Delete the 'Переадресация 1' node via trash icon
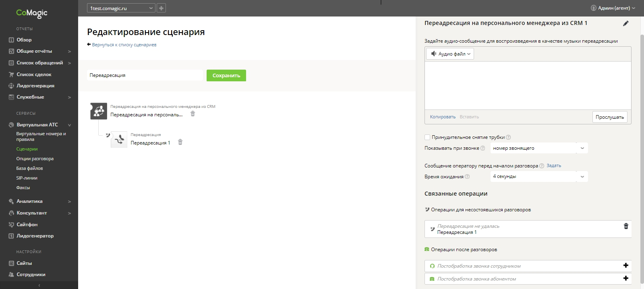The width and height of the screenshot is (644, 289). pyautogui.click(x=180, y=142)
